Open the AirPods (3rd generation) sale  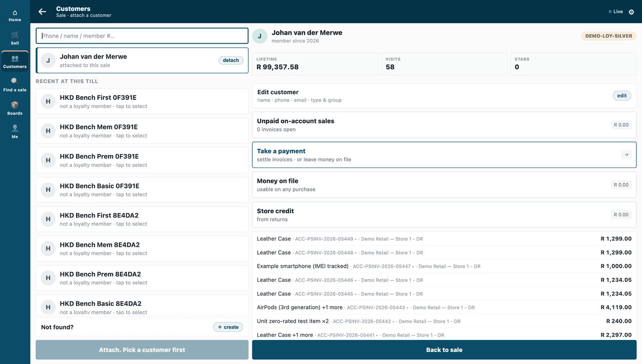444,307
